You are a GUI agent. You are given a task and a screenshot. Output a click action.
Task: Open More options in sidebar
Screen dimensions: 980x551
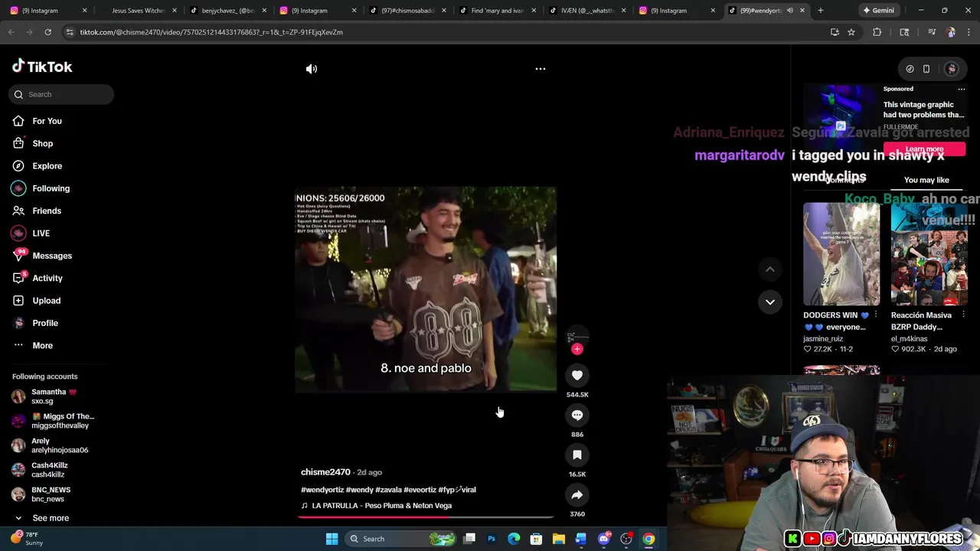point(42,345)
